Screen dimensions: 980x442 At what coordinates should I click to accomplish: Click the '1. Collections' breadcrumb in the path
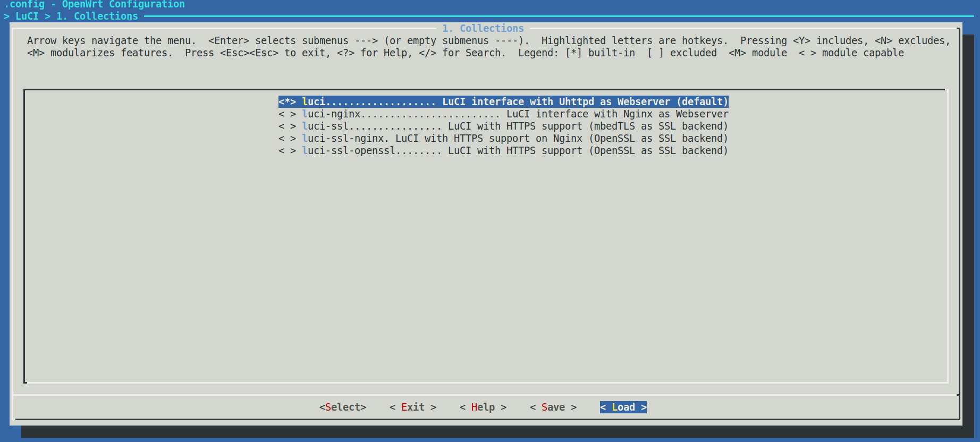point(97,16)
